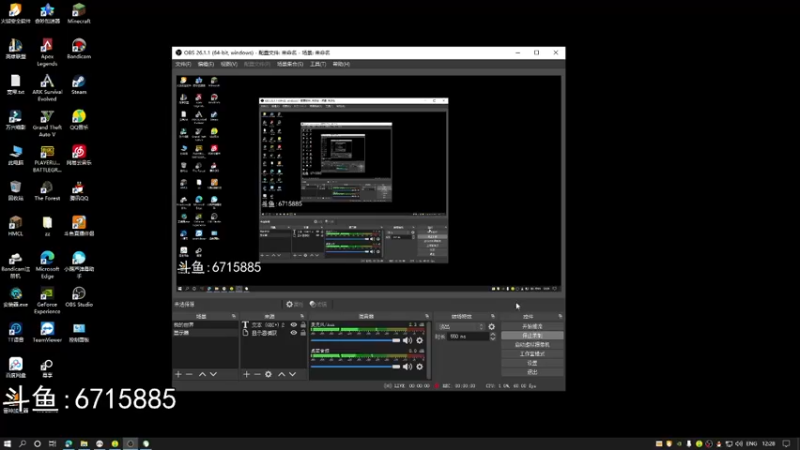Click the Stop Recording button

[532, 336]
